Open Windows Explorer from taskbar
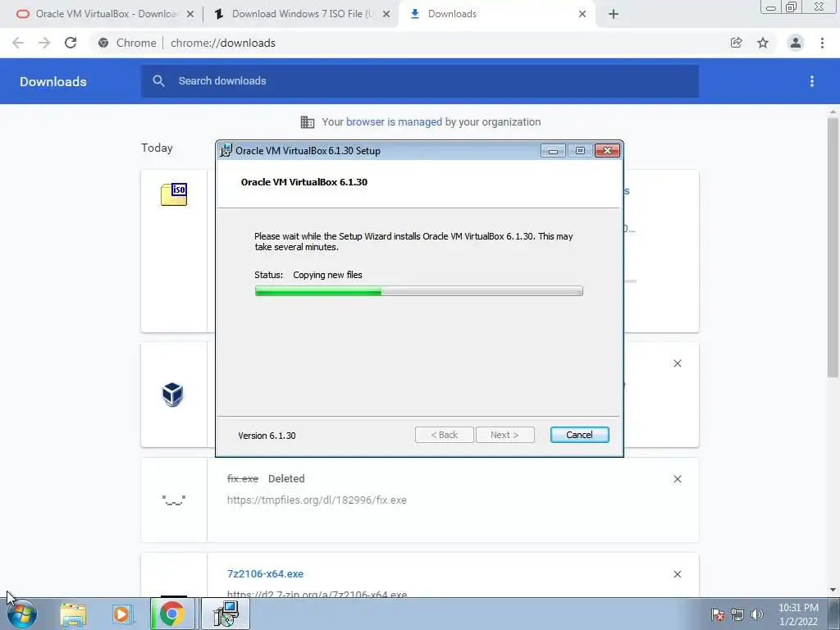The width and height of the screenshot is (840, 630). pos(73,614)
